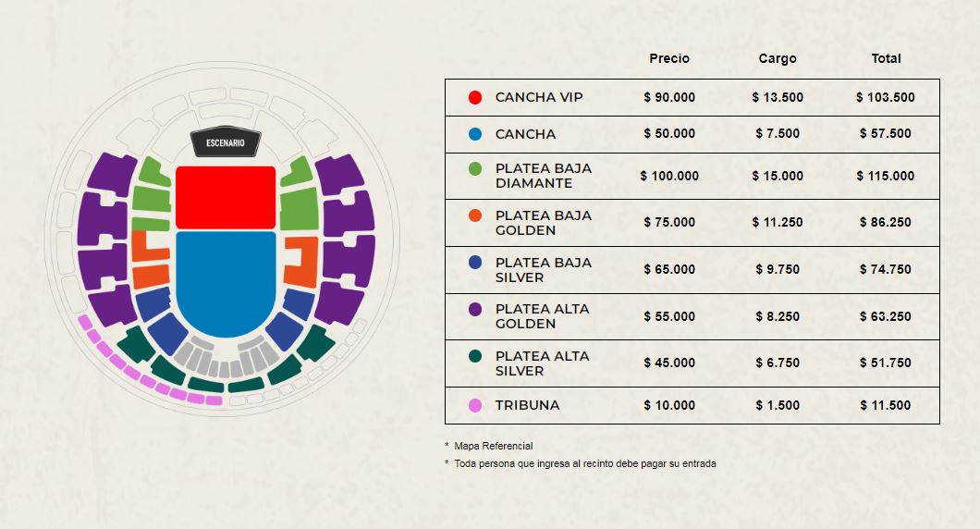
Task: Click the Platea Baja Silver row label
Action: (543, 270)
